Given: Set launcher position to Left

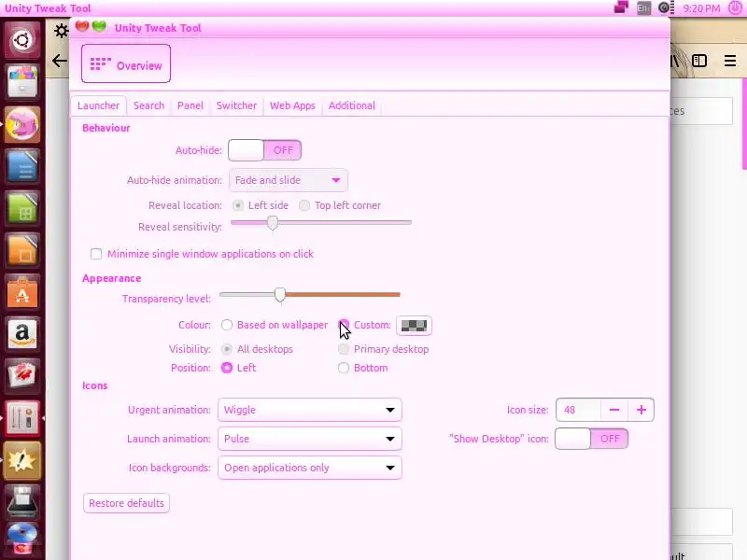Looking at the screenshot, I should click(x=227, y=368).
